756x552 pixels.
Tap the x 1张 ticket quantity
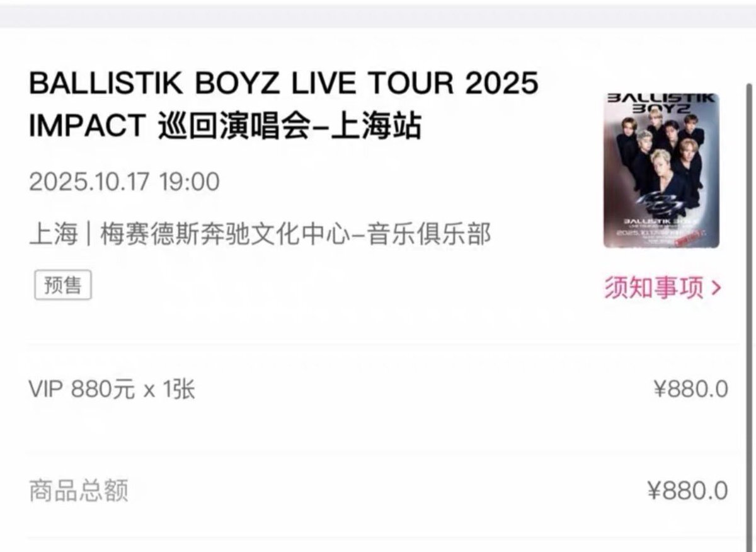click(x=169, y=389)
